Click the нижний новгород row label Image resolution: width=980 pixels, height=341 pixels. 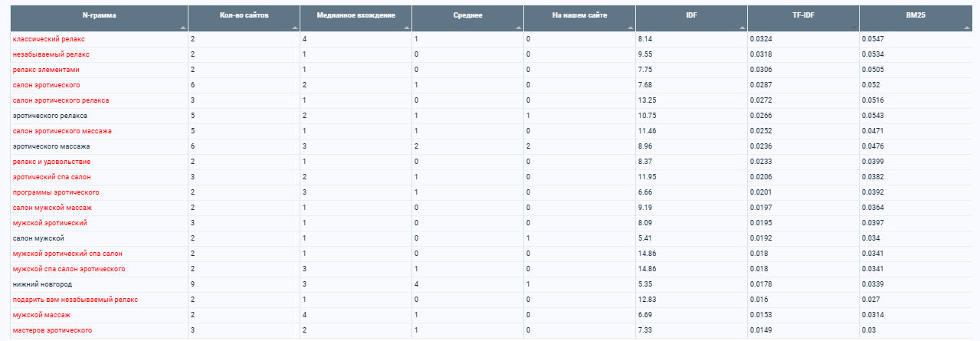click(x=42, y=284)
